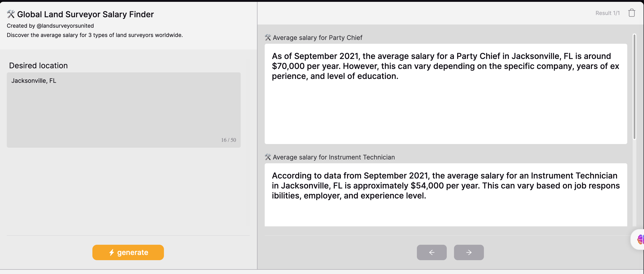The height and width of the screenshot is (274, 644).
Task: Click the 16 / 50 character counter
Action: [x=228, y=140]
